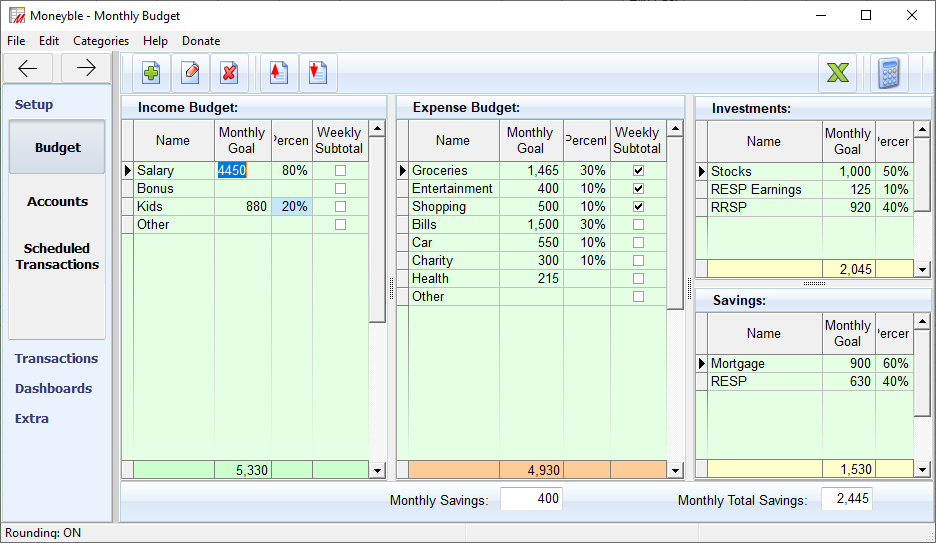Select the Budget sidebar button
This screenshot has width=936, height=543.
pos(57,147)
